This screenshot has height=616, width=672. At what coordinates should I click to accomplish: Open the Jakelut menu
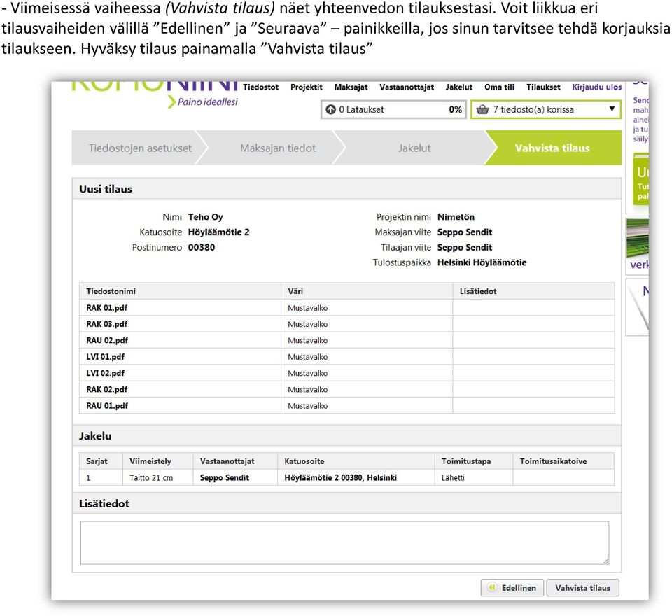[459, 87]
